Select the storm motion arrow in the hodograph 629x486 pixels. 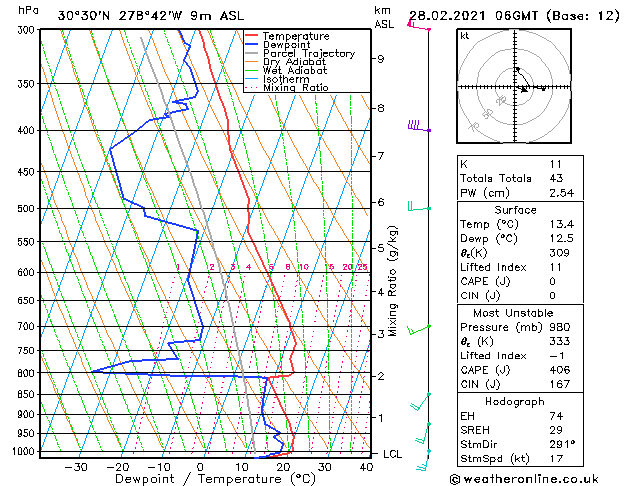coord(521,89)
